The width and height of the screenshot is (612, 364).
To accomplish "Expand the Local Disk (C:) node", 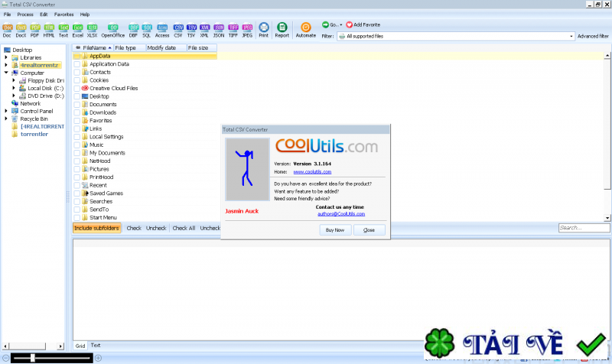I will (14, 88).
